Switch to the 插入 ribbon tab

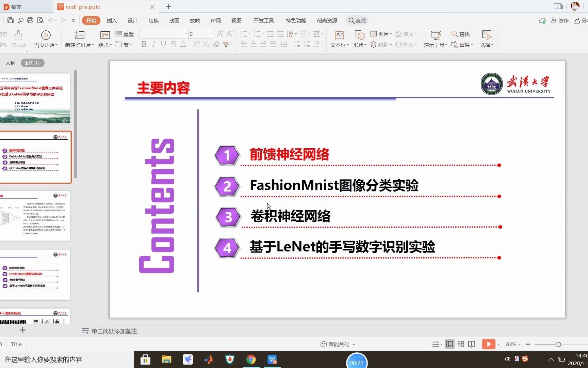click(x=112, y=20)
